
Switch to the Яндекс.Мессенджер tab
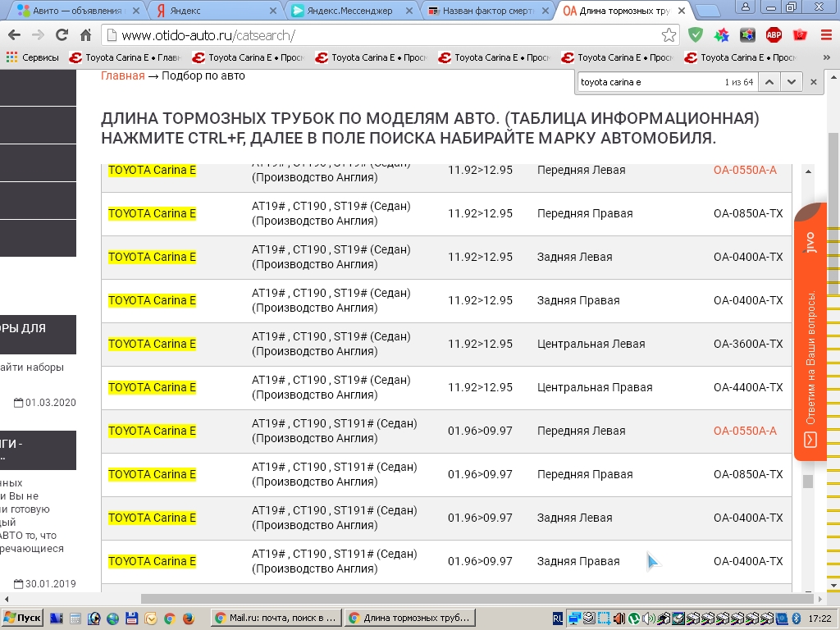[x=349, y=11]
